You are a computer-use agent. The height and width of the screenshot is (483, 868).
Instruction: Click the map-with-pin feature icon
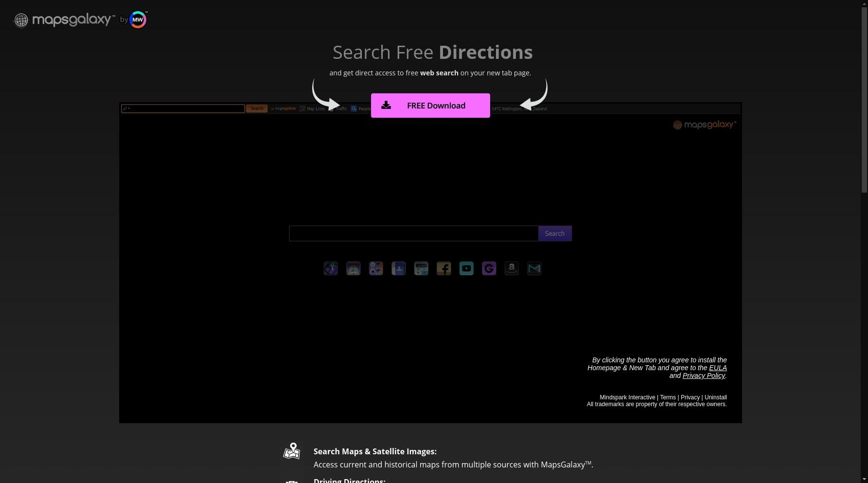point(292,451)
